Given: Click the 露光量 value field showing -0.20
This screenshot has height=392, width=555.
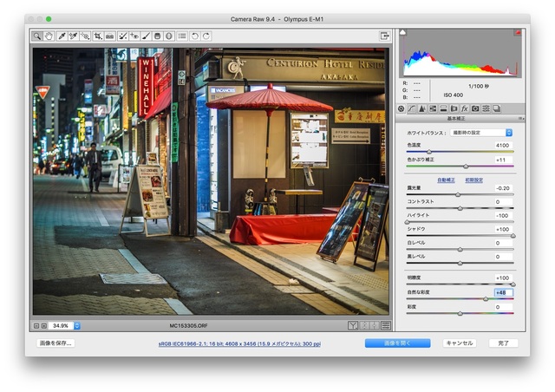Looking at the screenshot, I should point(503,188).
